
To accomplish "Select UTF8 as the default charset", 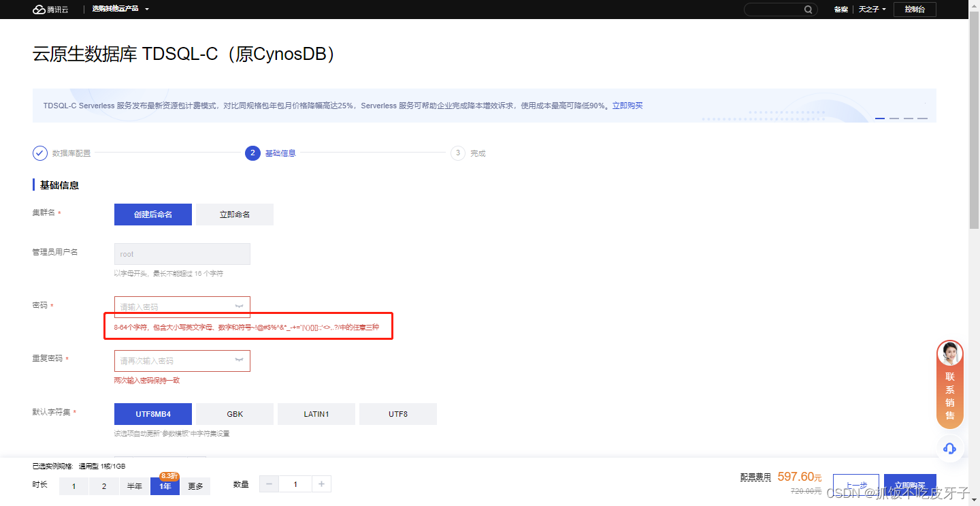I will (398, 414).
